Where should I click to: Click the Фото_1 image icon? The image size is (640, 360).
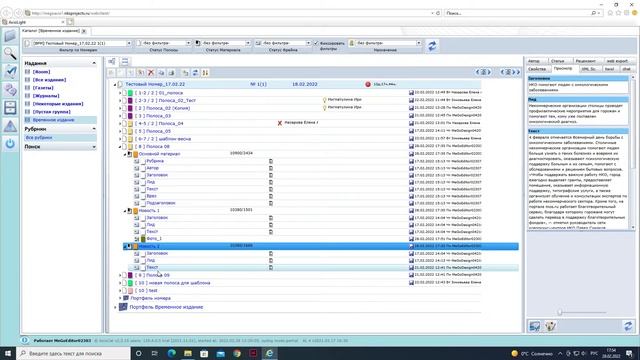coord(143,239)
